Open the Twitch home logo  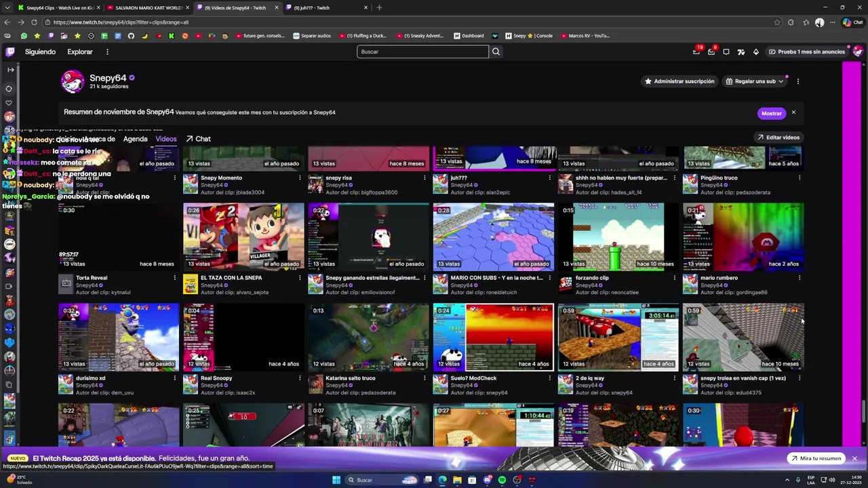click(x=10, y=52)
